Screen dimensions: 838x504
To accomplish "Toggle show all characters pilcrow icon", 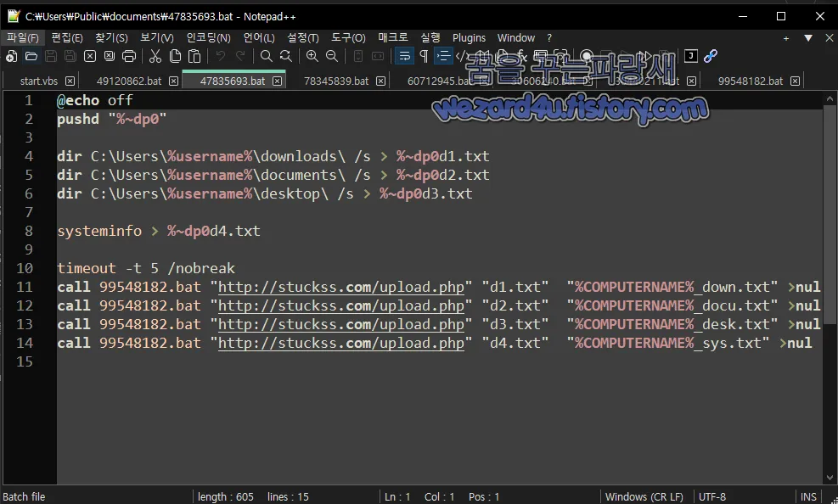I will tap(424, 56).
